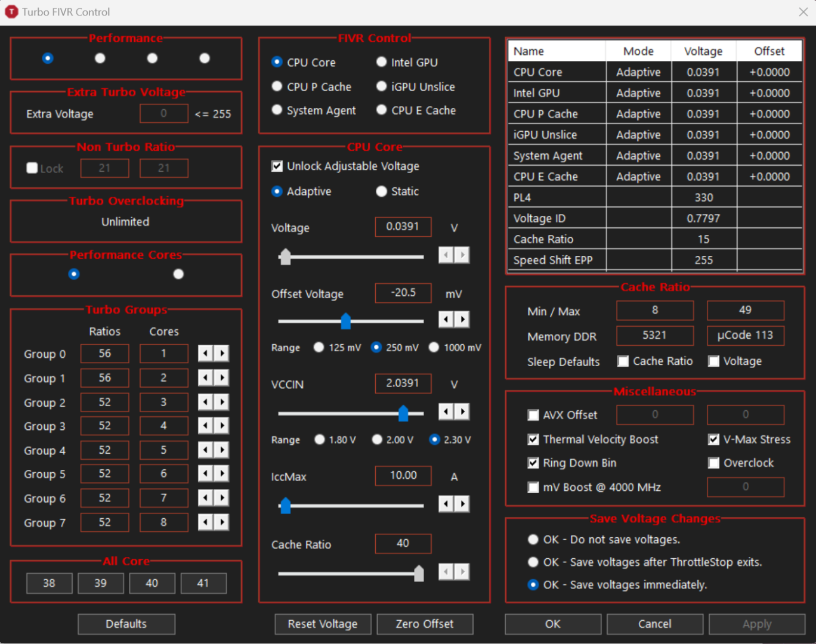Set All Core ratio to 38
Image resolution: width=816 pixels, height=644 pixels.
[x=50, y=583]
